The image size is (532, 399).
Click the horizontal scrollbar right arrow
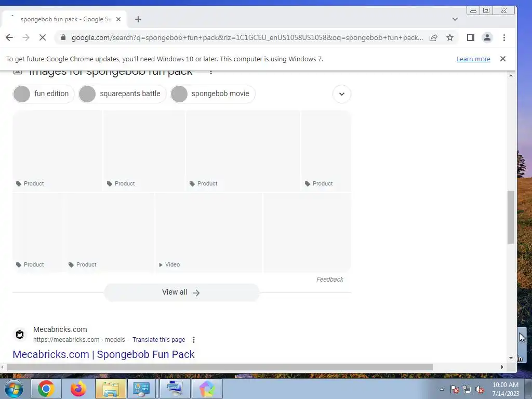502,367
